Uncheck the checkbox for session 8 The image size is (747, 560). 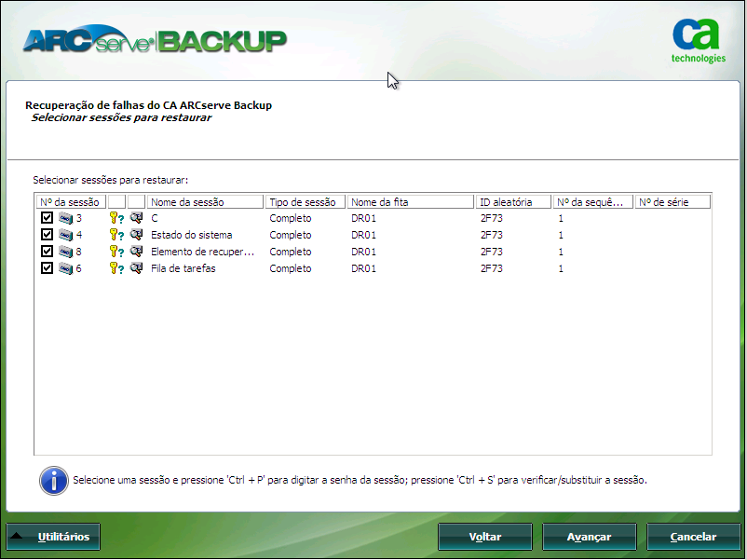(47, 252)
